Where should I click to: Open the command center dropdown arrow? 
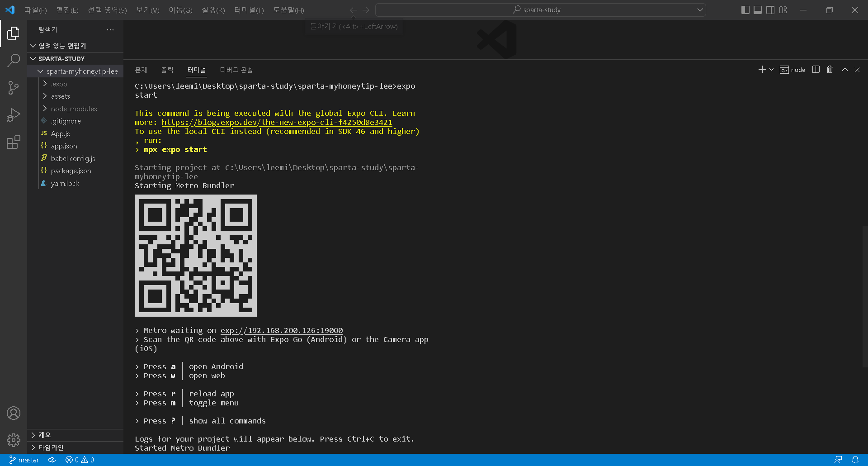(x=700, y=10)
